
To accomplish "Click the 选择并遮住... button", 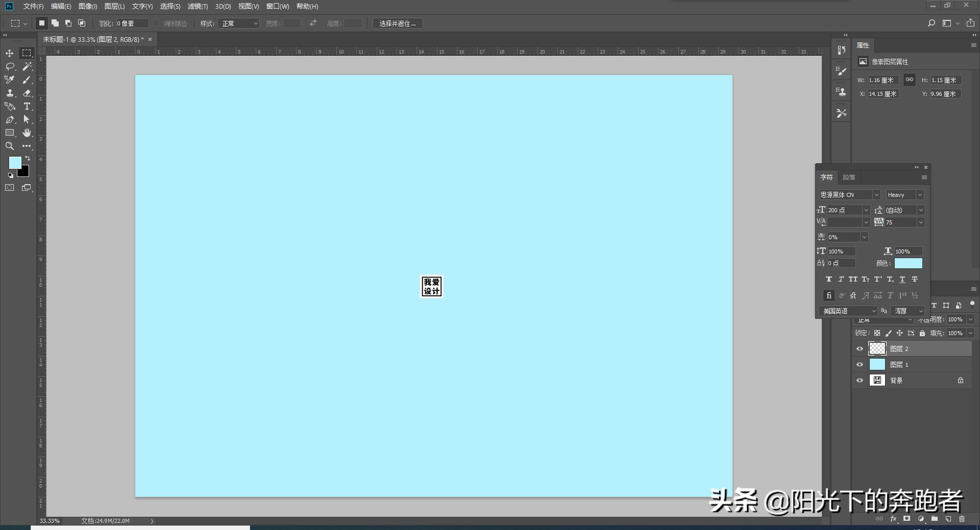I will pyautogui.click(x=398, y=23).
